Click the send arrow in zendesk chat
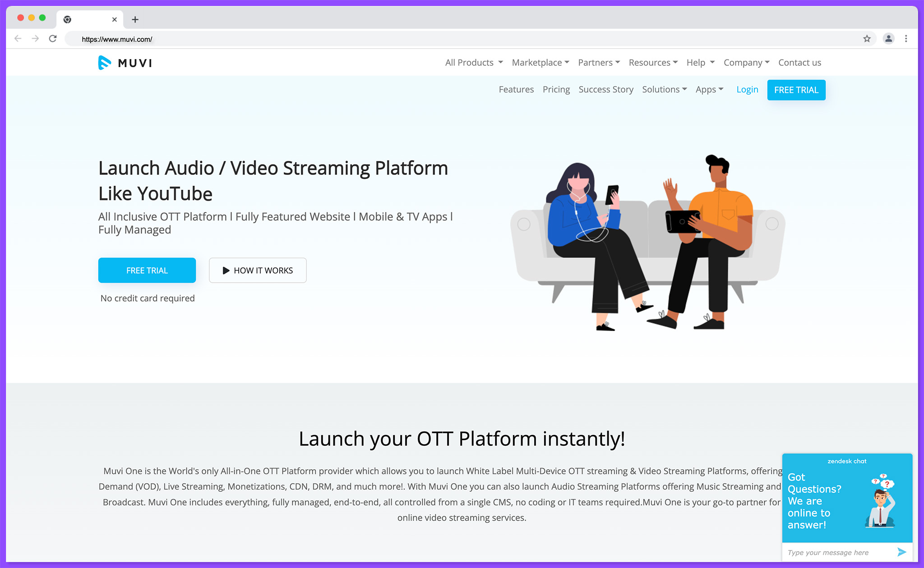 902,552
